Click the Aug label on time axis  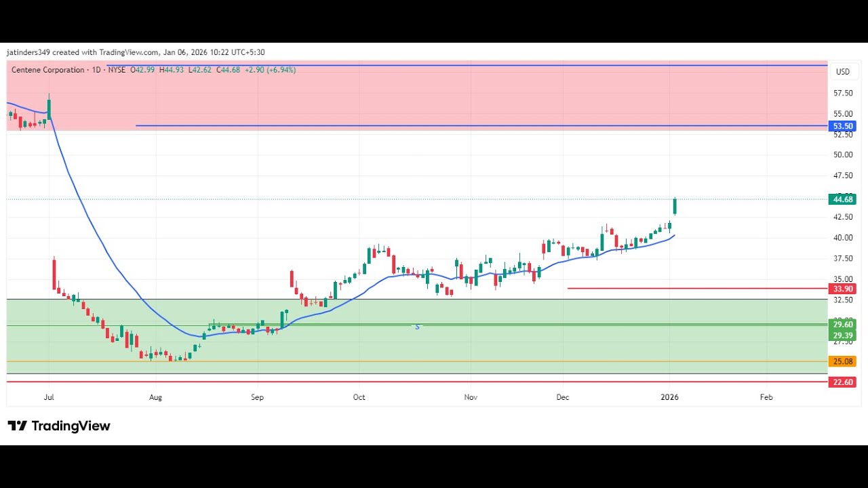tap(156, 397)
